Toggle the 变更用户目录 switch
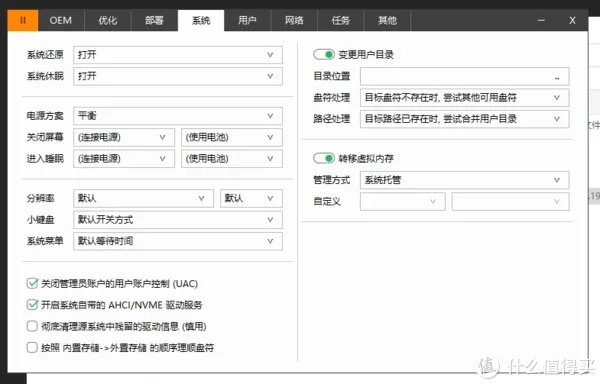The height and width of the screenshot is (384, 600). (324, 55)
